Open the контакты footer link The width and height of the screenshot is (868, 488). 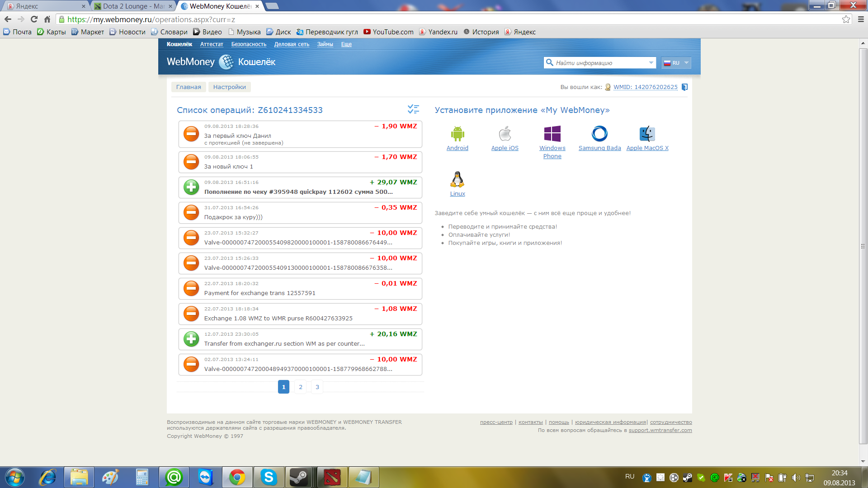click(x=530, y=422)
